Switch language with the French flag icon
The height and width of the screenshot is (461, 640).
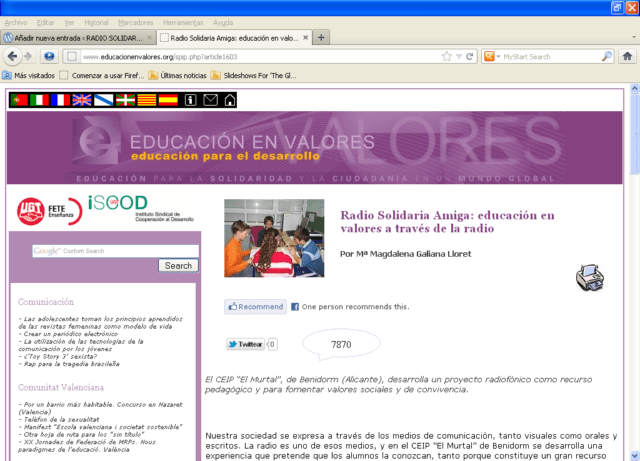(61, 100)
